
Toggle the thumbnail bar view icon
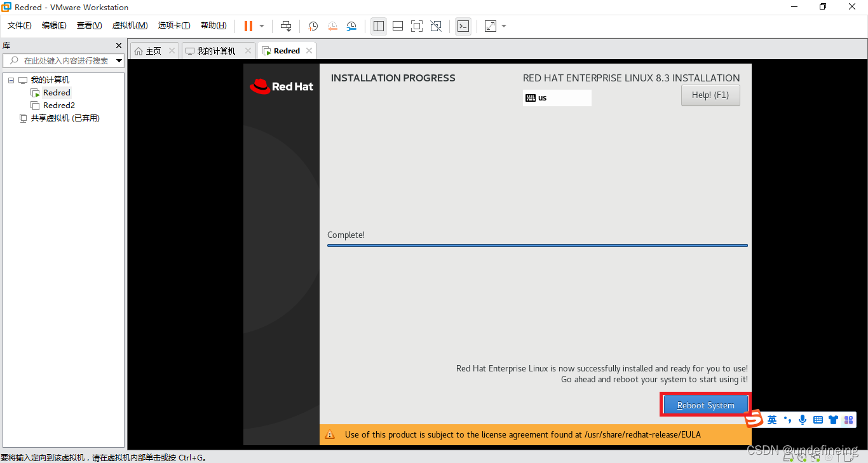(398, 26)
